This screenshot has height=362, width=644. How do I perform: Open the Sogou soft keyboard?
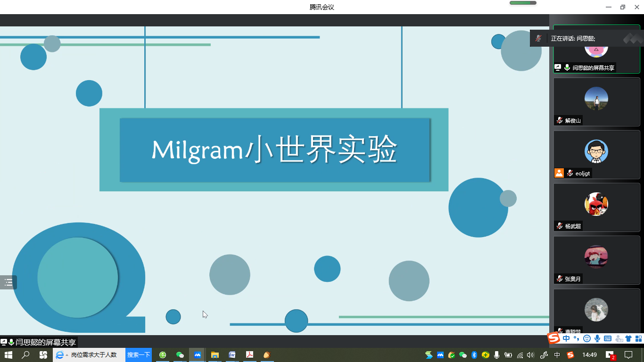tap(608, 338)
